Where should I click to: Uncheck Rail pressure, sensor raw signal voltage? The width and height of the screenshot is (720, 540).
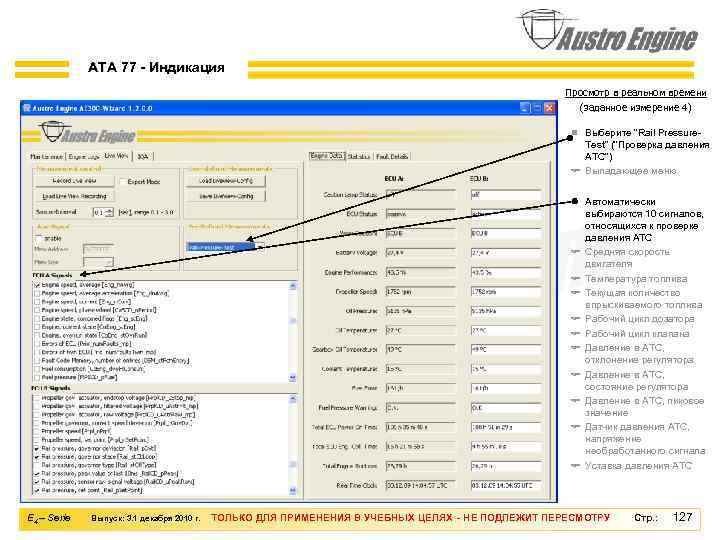tap(37, 482)
